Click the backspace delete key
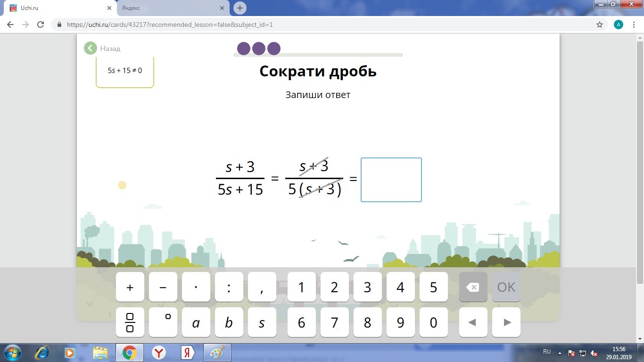 [473, 287]
